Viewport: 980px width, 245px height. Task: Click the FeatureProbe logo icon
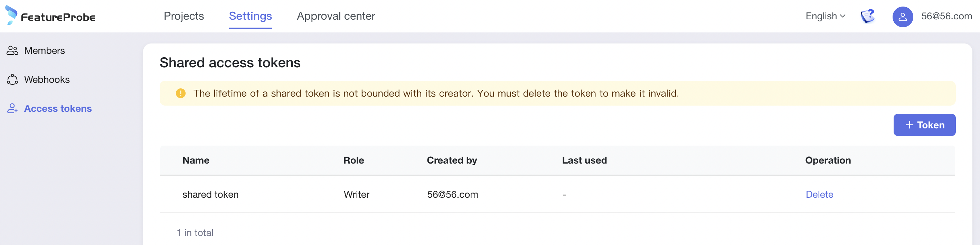click(x=11, y=15)
